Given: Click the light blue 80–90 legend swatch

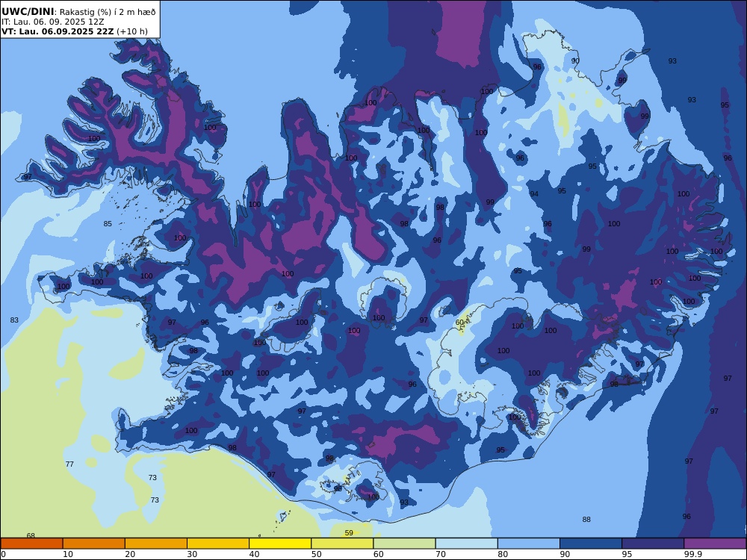Looking at the screenshot, I should click(529, 544).
